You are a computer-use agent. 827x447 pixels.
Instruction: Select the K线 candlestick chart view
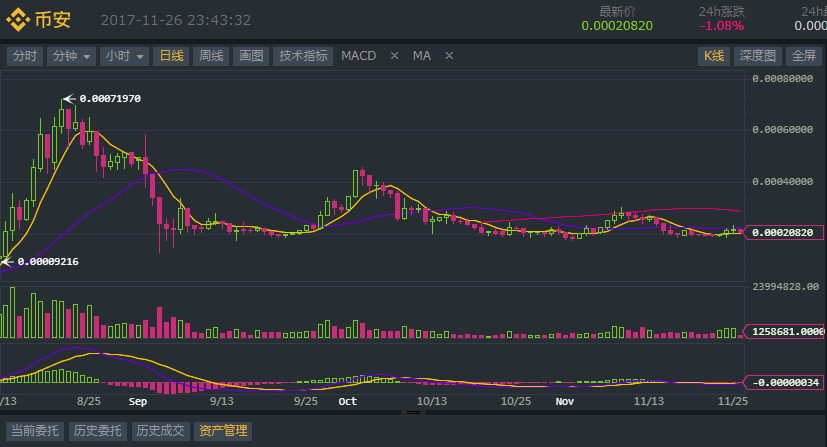point(713,56)
